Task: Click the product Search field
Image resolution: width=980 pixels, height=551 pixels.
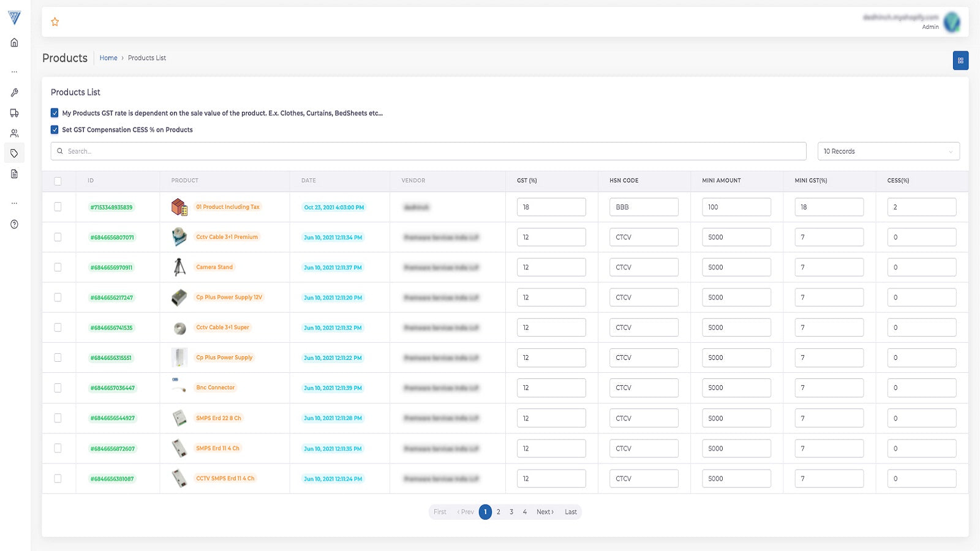Action: pyautogui.click(x=429, y=151)
